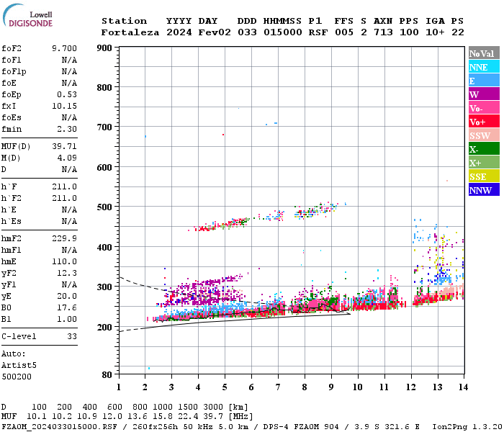Click the AXN value 713
The width and height of the screenshot is (504, 432).
click(383, 32)
